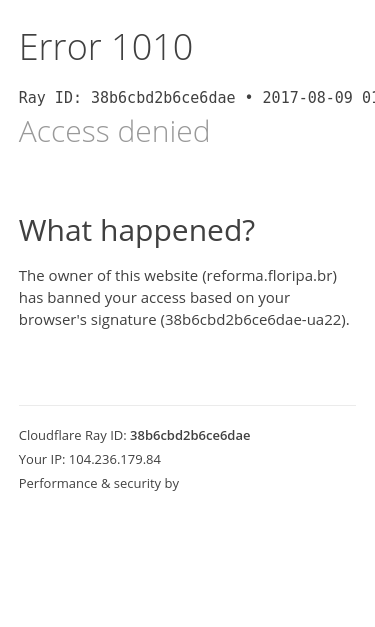
Task: Click the 'Your IP:' label
Action: click(42, 459)
